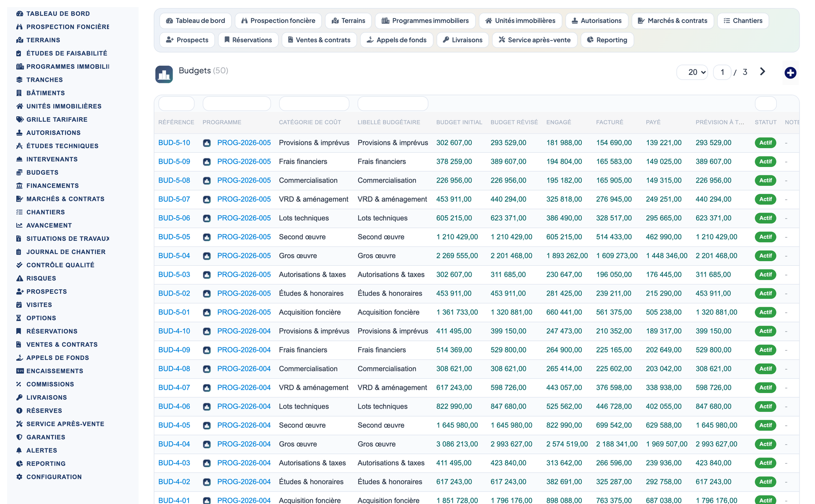Open budget link BUD-5-04
Image resolution: width=815 pixels, height=504 pixels.
pos(174,256)
